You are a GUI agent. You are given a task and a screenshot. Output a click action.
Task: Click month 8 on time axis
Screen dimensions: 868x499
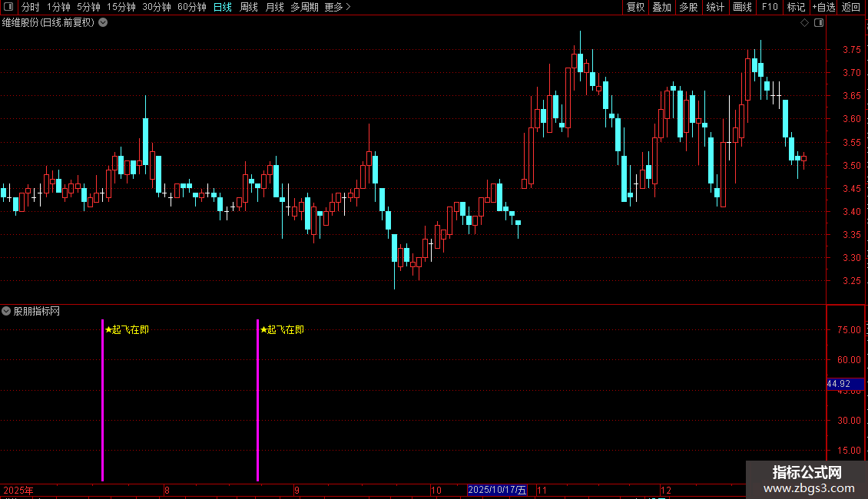click(x=167, y=490)
